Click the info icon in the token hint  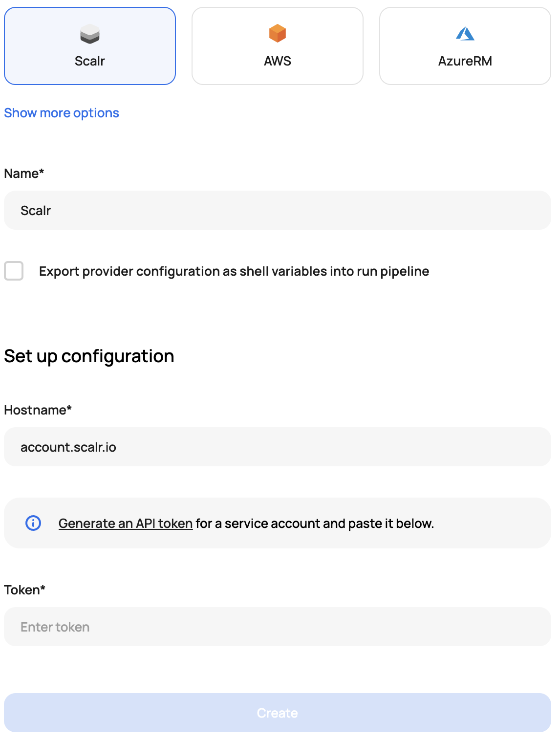click(x=33, y=524)
